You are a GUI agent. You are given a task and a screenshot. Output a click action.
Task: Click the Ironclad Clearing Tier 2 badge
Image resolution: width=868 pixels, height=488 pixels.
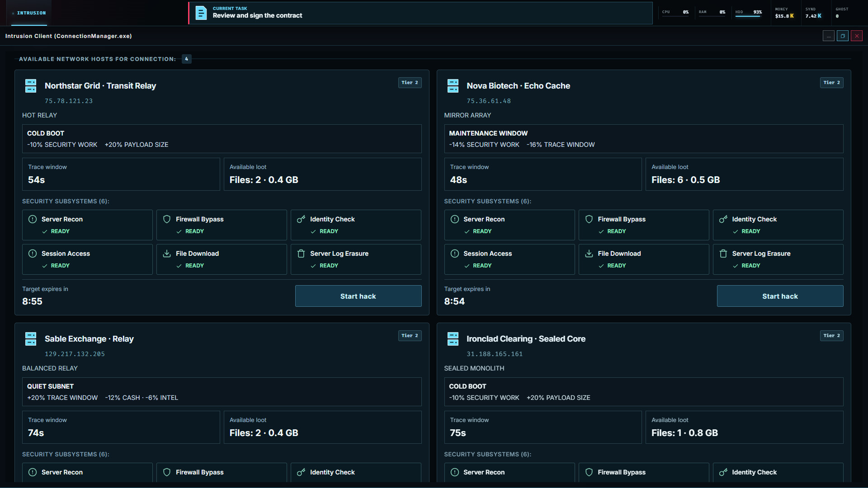(831, 336)
